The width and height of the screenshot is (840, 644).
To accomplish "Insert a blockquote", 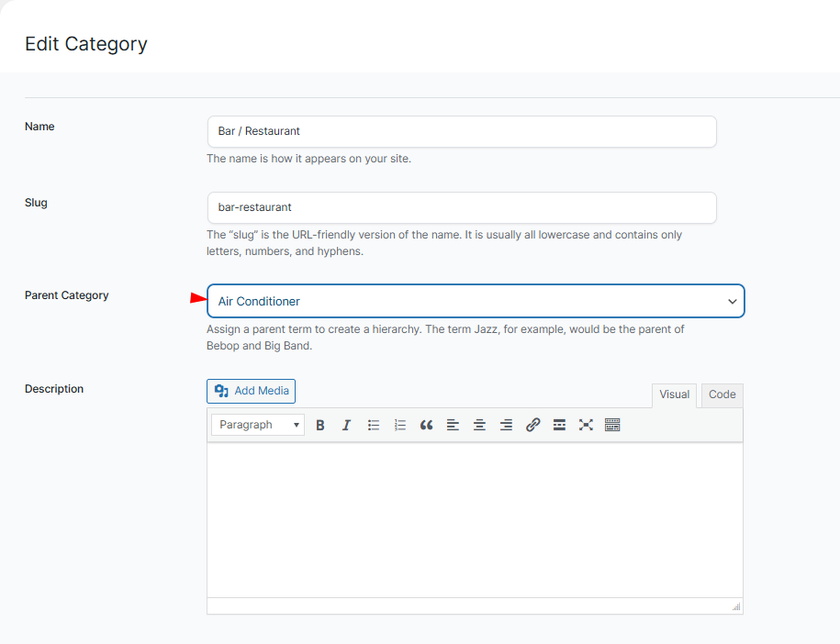I will point(426,425).
